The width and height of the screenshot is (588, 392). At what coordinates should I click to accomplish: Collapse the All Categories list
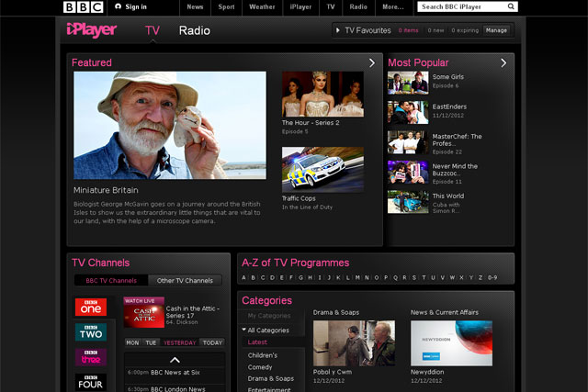pos(244,330)
